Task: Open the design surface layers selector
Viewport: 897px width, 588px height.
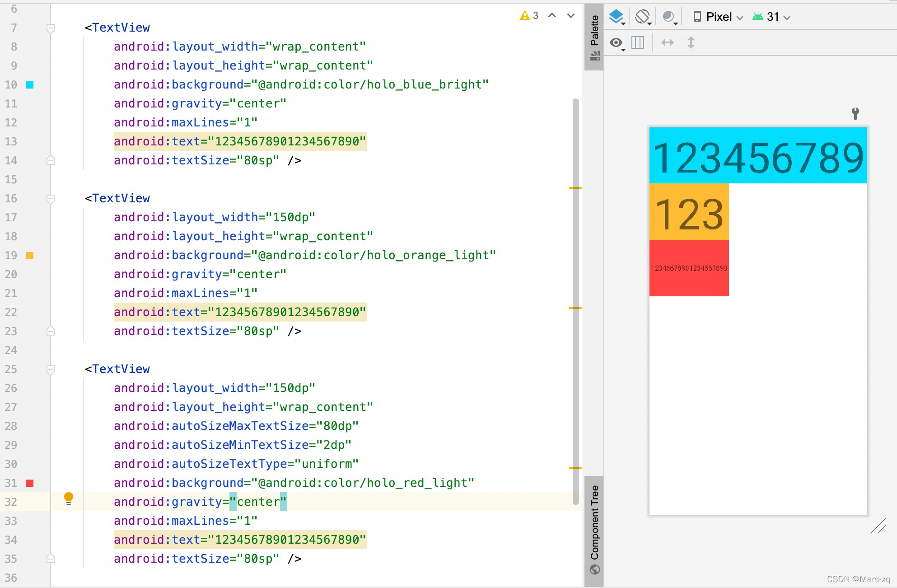Action: pos(617,17)
